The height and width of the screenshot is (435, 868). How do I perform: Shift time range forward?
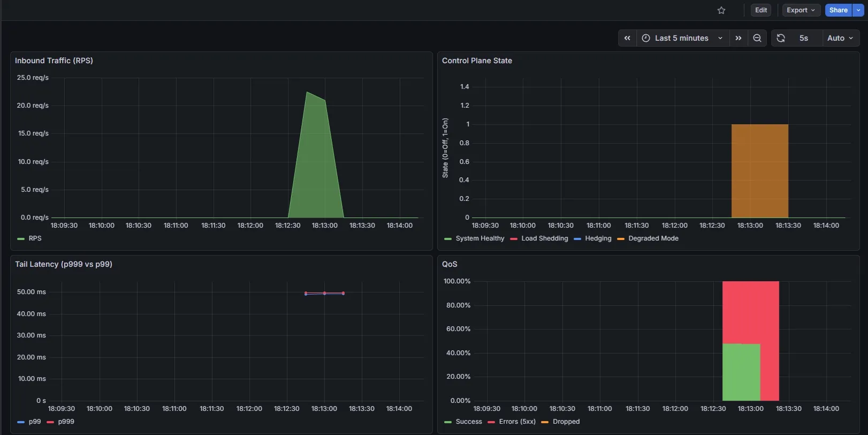pyautogui.click(x=738, y=38)
